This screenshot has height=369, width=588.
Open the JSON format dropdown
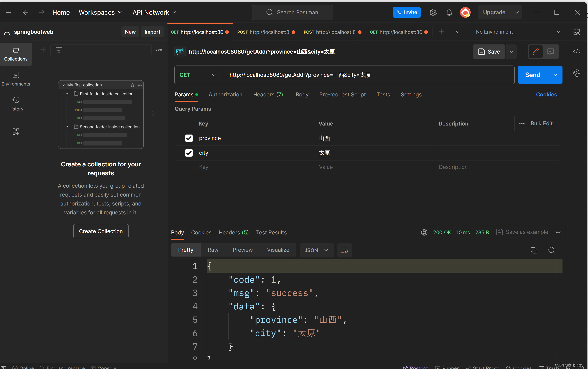point(316,250)
